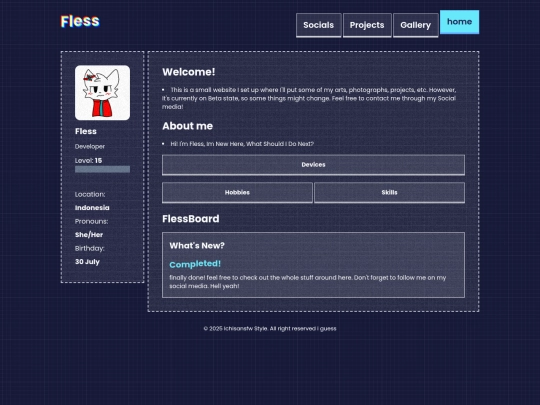Viewport: 540px width, 405px height.
Task: Expand the Skills section
Action: (390, 193)
